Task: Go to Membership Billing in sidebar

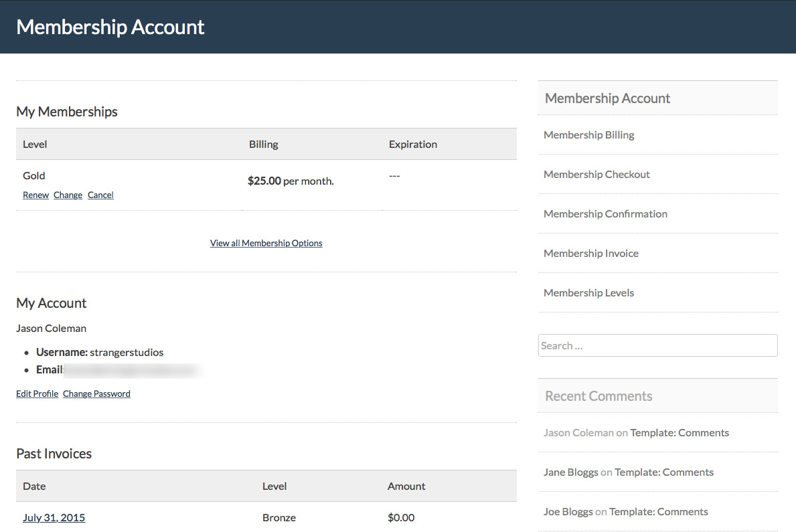Action: pos(588,135)
